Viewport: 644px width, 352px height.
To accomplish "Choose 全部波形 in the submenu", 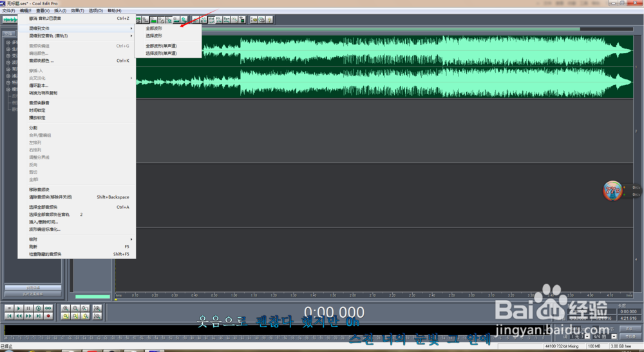I will click(168, 28).
